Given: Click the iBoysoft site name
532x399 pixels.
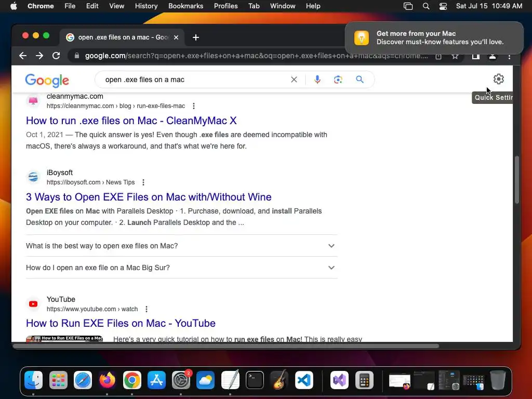Looking at the screenshot, I should tap(60, 172).
